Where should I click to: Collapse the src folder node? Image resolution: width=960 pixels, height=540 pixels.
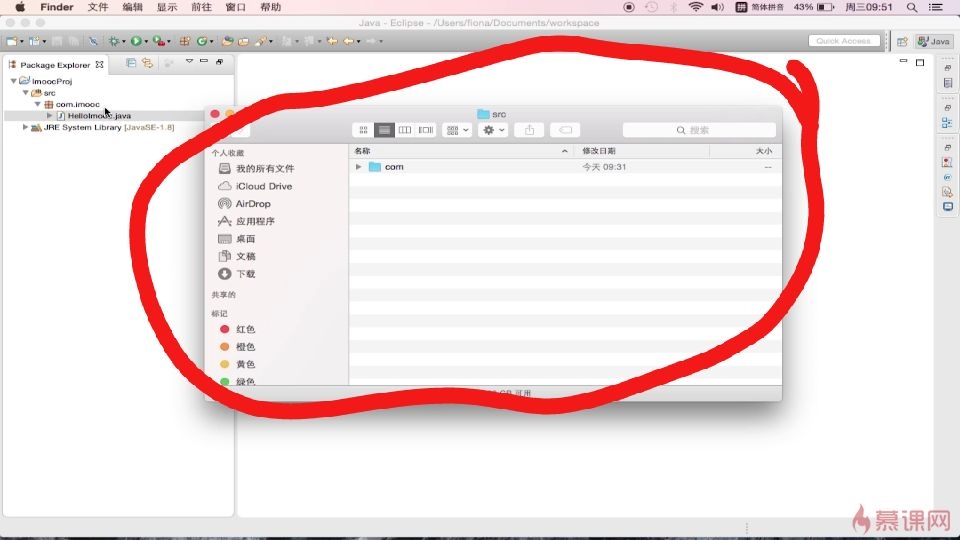pos(26,92)
